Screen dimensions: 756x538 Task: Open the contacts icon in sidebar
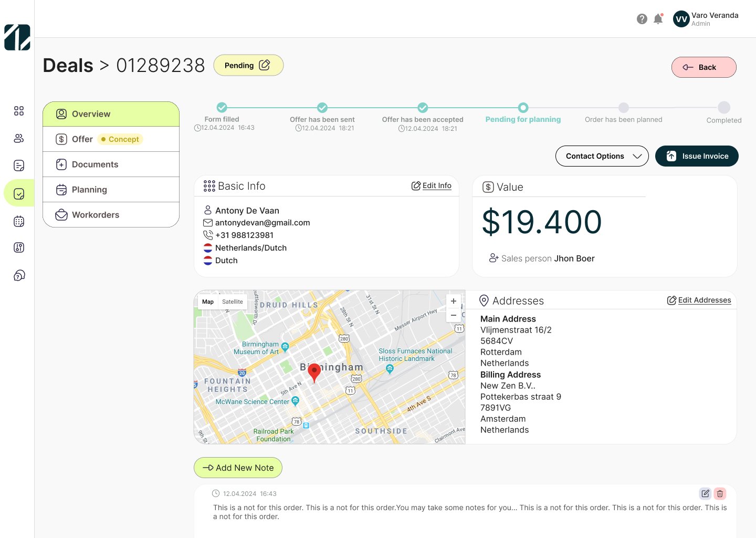coord(19,138)
